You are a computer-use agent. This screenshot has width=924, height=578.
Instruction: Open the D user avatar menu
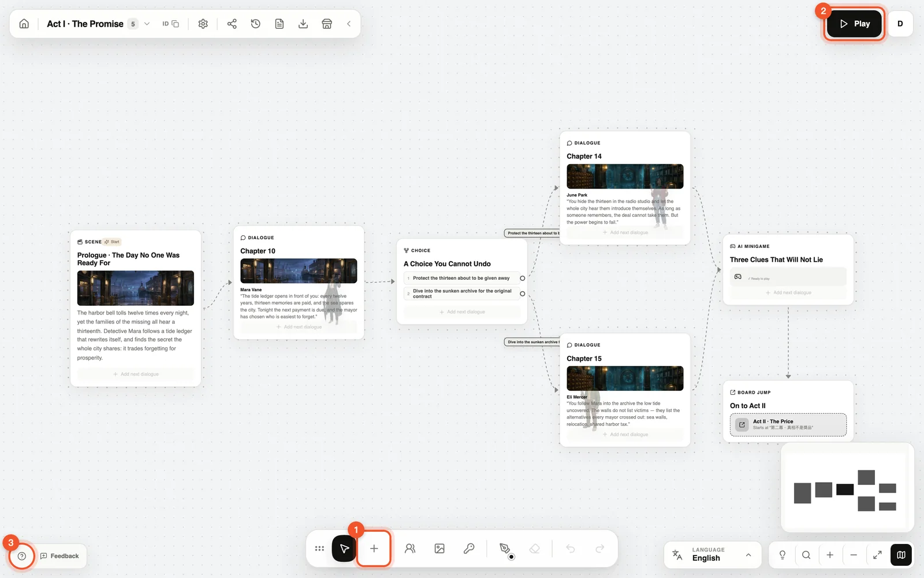pyautogui.click(x=900, y=24)
